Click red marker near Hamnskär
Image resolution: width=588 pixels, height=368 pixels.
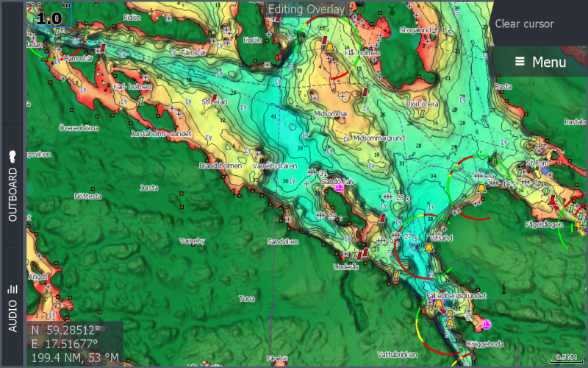click(x=104, y=49)
